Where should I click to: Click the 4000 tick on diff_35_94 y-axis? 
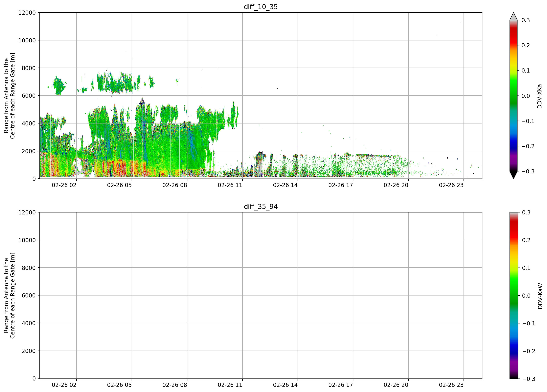pyautogui.click(x=29, y=323)
